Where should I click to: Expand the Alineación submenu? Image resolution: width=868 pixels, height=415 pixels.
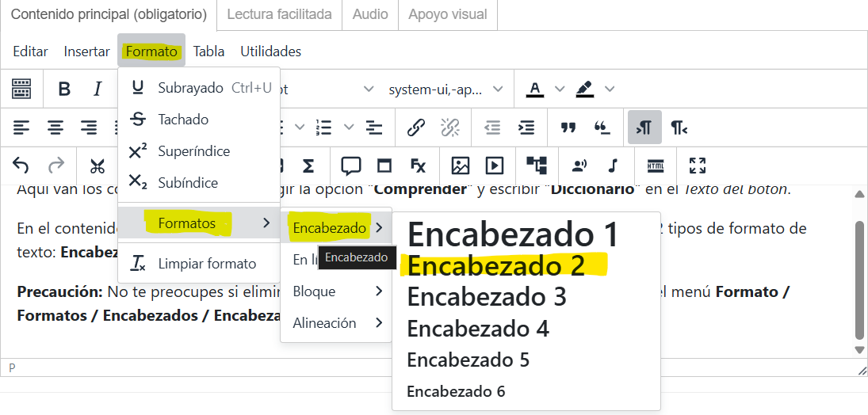(x=336, y=322)
